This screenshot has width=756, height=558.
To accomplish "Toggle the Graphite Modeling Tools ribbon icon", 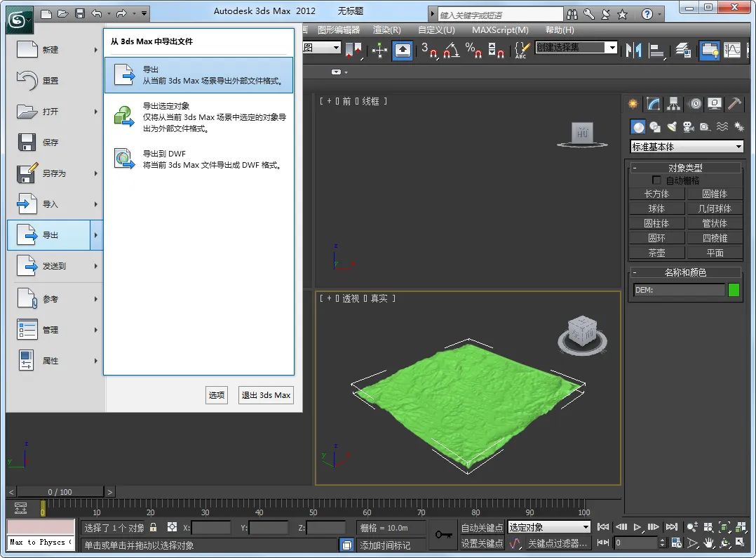I will (709, 51).
